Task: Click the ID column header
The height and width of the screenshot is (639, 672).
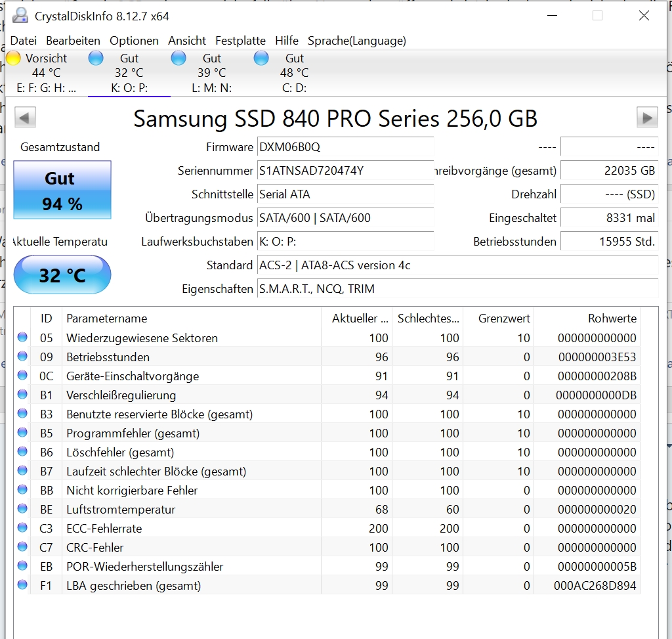Action: point(47,319)
